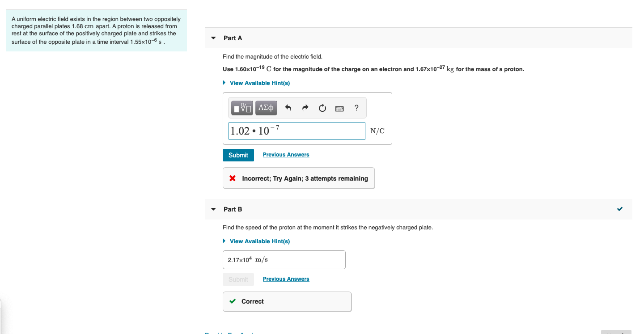The height and width of the screenshot is (334, 644).
Task: Click the disabled Submit button in Part B
Action: (238, 279)
